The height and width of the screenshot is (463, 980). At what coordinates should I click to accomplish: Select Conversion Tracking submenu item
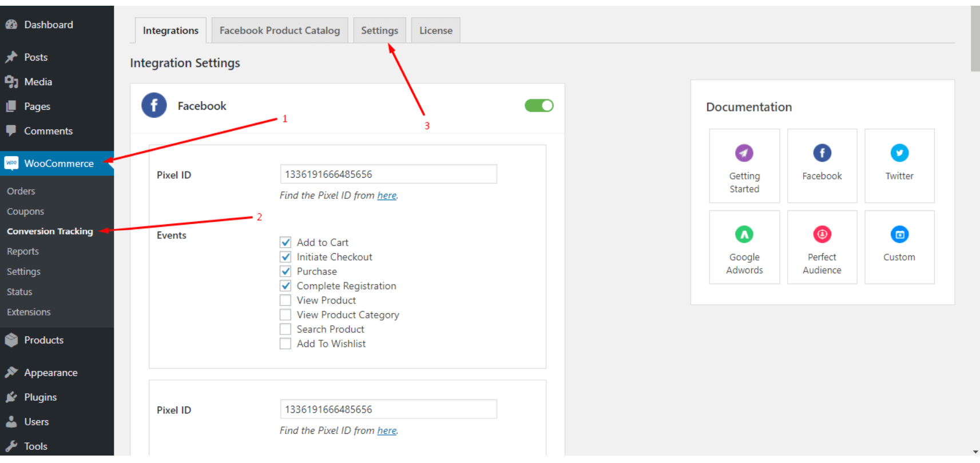tap(50, 231)
